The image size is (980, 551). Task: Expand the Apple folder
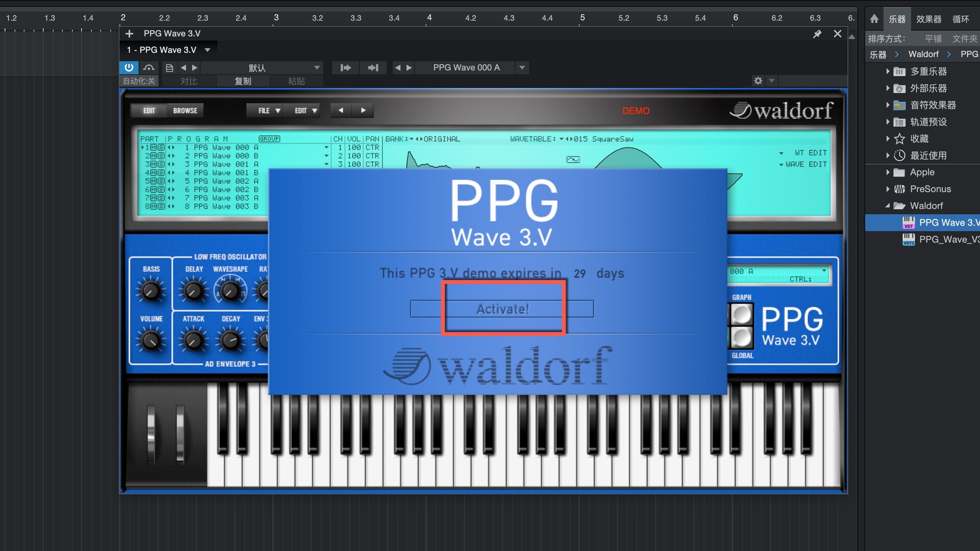coord(888,172)
